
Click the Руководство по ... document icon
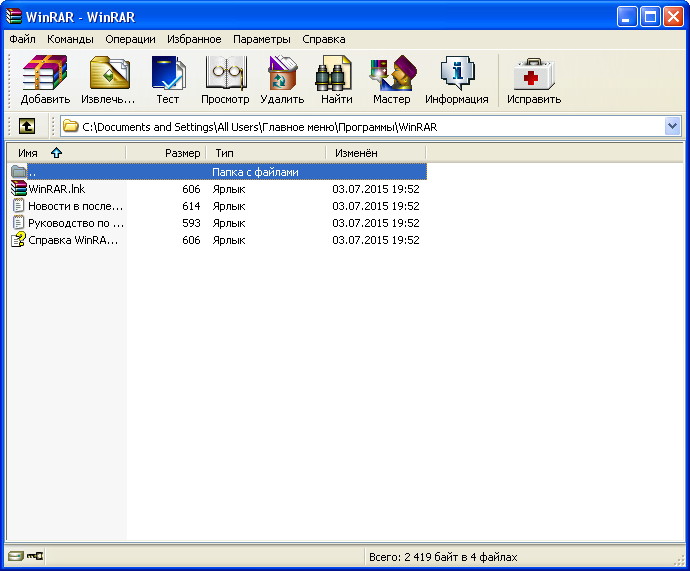pos(18,223)
